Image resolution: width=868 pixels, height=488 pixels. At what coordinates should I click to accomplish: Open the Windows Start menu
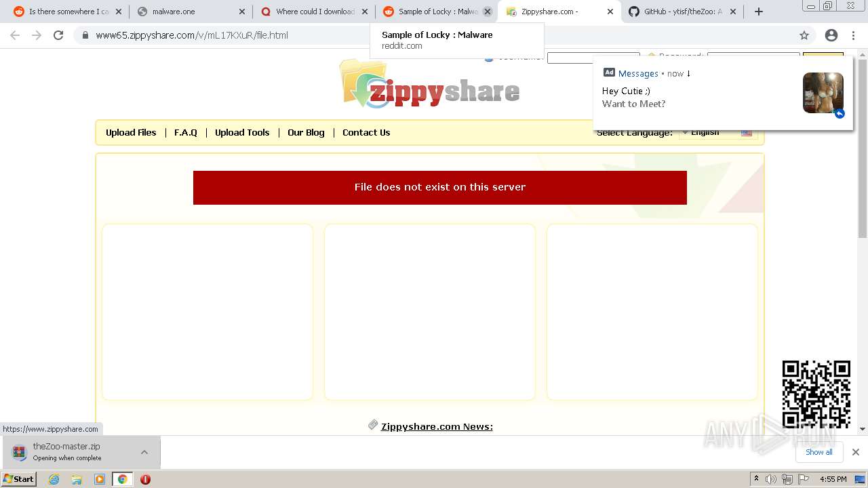pyautogui.click(x=18, y=479)
